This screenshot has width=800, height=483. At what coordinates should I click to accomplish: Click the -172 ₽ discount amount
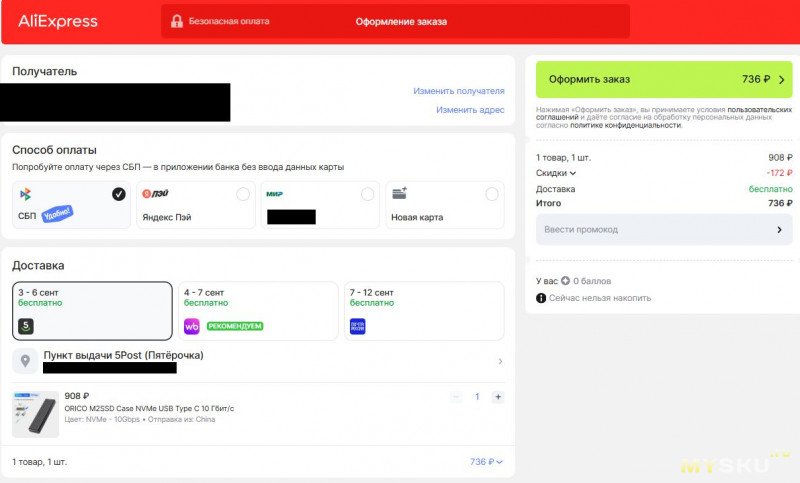(x=779, y=173)
